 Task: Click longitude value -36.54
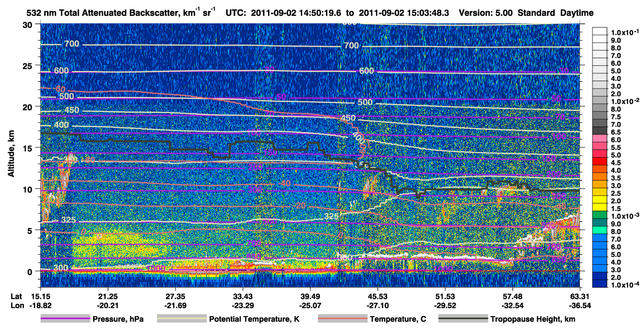point(580,305)
